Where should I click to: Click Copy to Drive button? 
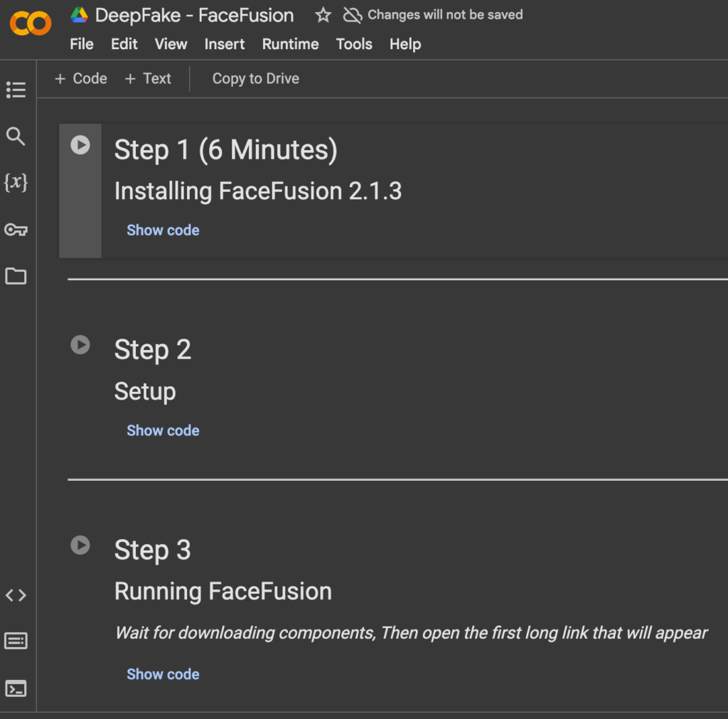256,78
